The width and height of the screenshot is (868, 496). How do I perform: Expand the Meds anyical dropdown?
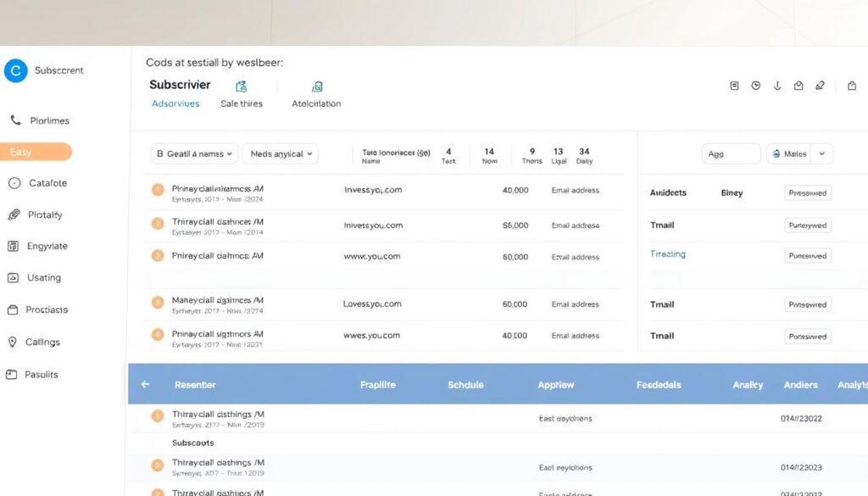[282, 153]
